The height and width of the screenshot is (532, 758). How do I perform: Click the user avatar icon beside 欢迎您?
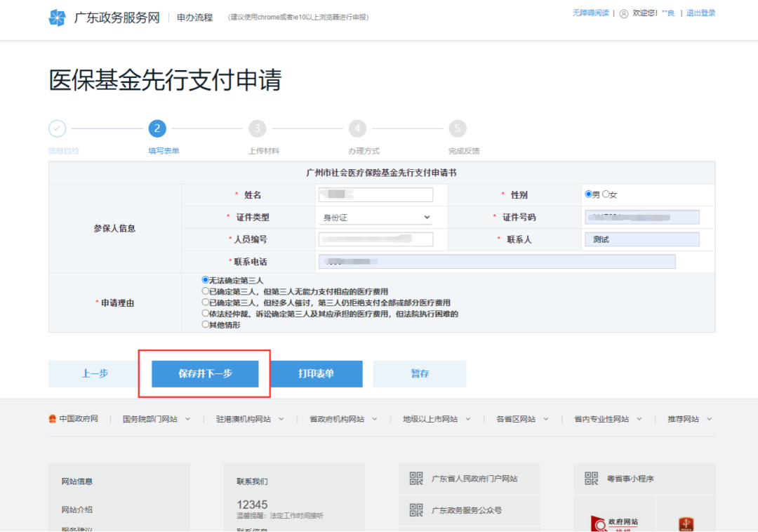624,13
